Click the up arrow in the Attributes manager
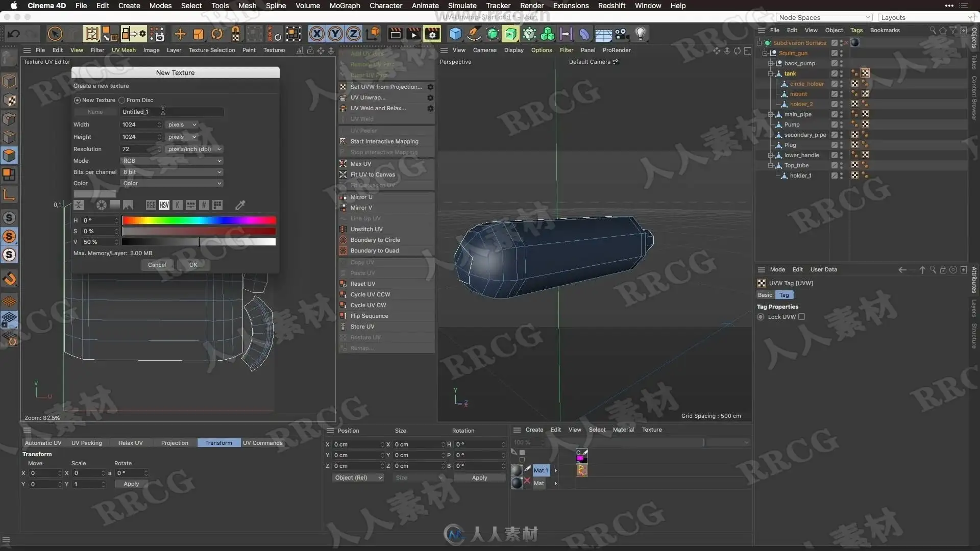This screenshot has width=980, height=551. click(922, 270)
